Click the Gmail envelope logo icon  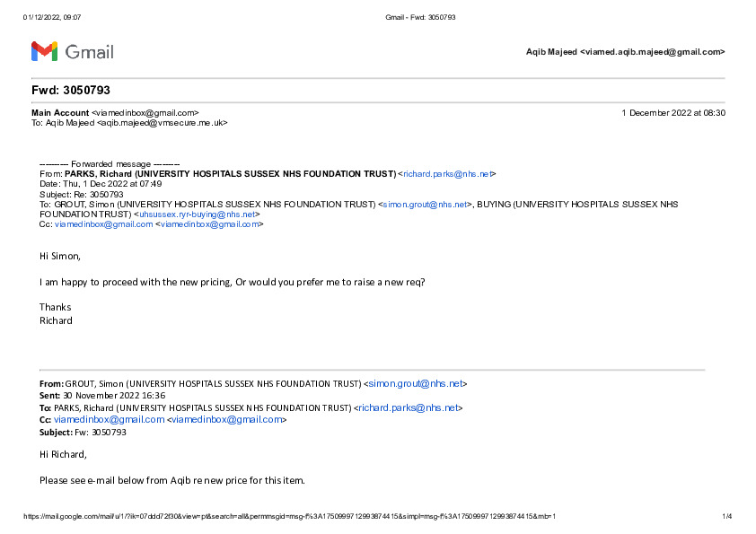tap(44, 51)
